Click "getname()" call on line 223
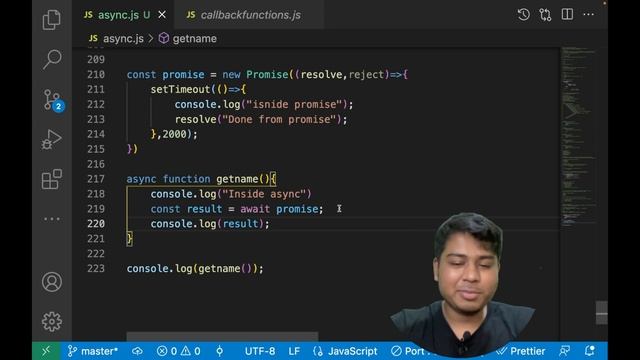Viewport: 640px width, 360px height. click(225, 269)
